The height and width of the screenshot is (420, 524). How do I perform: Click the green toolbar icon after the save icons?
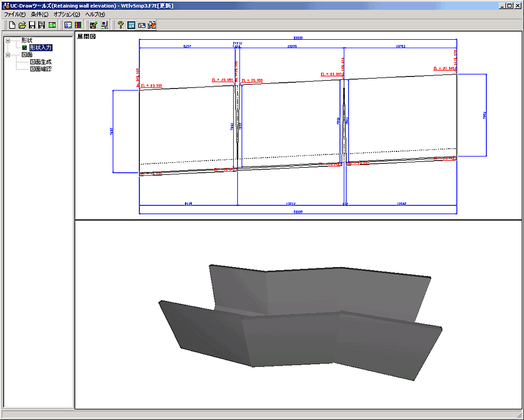pyautogui.click(x=52, y=25)
